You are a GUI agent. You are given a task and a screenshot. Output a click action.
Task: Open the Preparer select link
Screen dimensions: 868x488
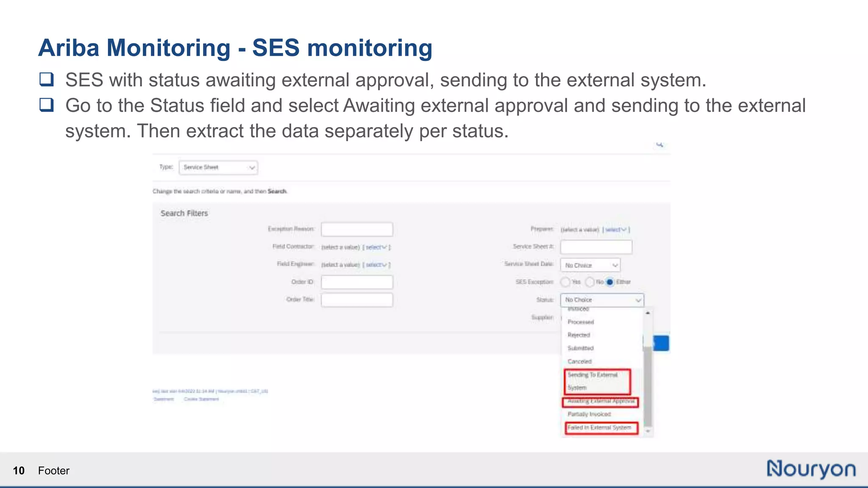616,230
